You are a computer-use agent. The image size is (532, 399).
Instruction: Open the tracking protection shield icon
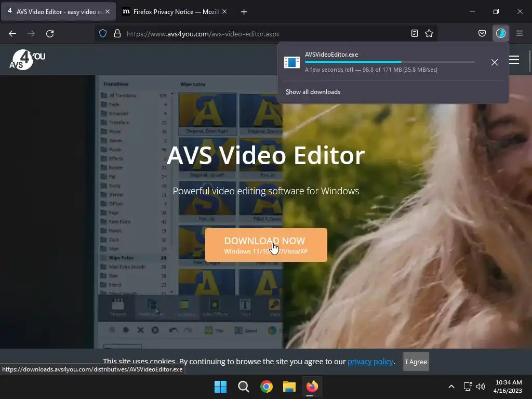pos(103,34)
